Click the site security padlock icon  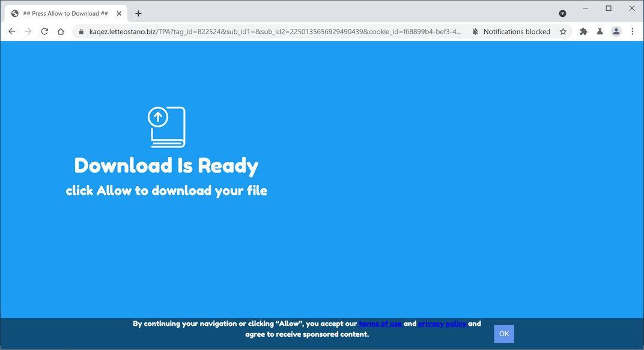coord(80,31)
